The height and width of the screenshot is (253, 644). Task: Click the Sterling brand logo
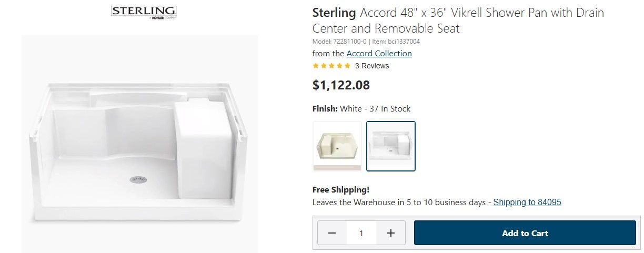(x=144, y=12)
